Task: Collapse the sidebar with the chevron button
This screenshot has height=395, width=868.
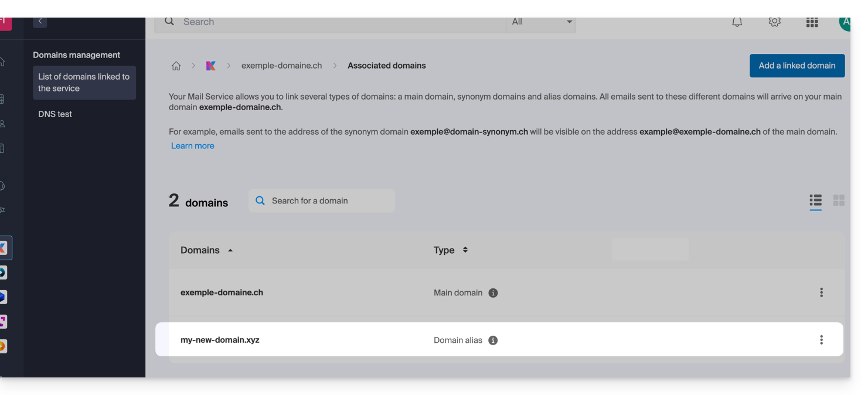Action: [40, 21]
